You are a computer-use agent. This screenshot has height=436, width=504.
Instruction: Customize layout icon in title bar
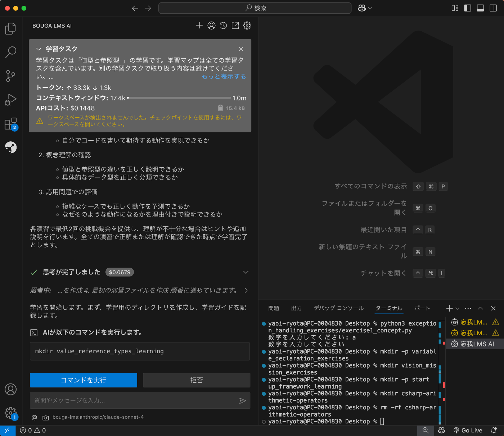(x=455, y=8)
